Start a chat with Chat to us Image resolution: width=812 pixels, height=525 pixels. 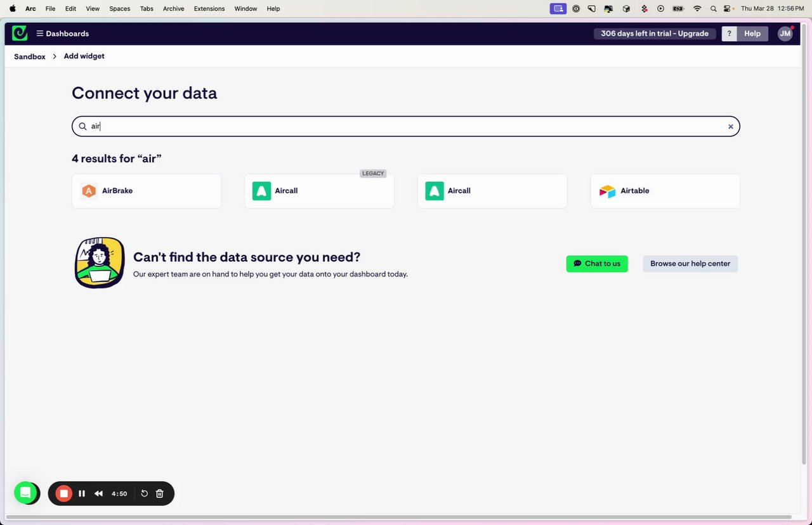597,264
